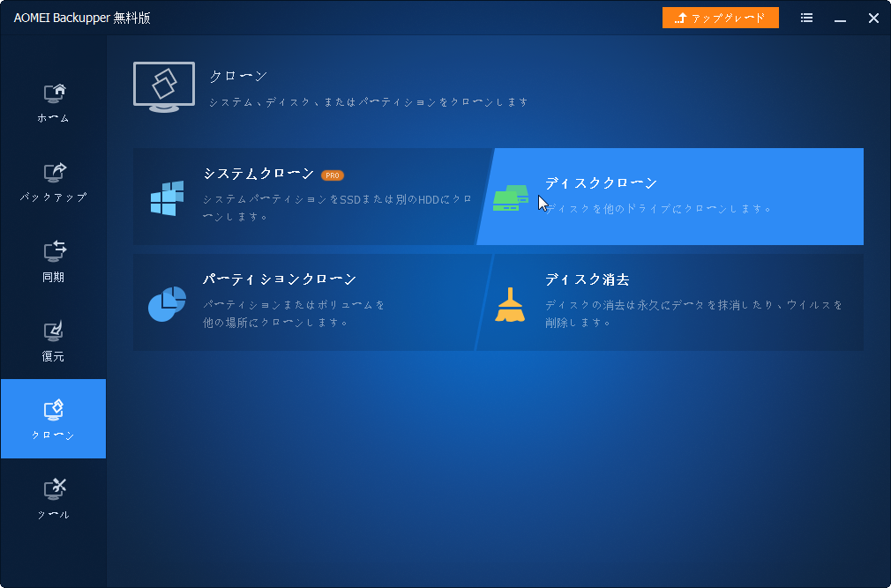891x588 pixels.
Task: Click the クローン label in sidebar
Action: 53,435
